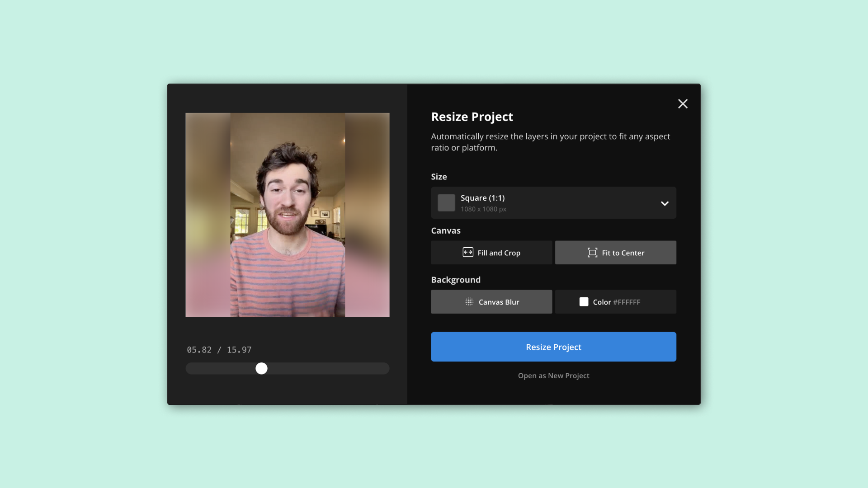The width and height of the screenshot is (868, 488).
Task: Expand the Size dropdown chevron
Action: (x=665, y=203)
